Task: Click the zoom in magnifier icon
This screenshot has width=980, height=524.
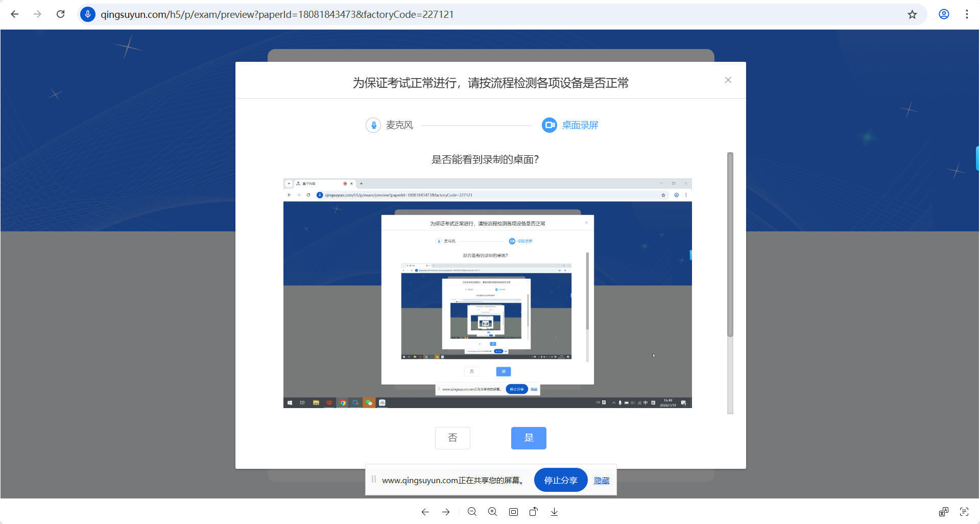Action: (x=492, y=512)
